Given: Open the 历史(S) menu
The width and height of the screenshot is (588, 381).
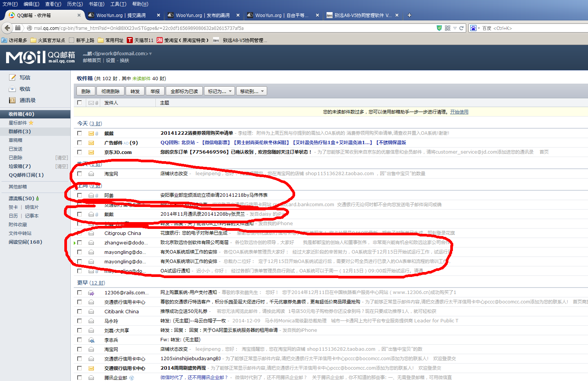Looking at the screenshot, I should coord(75,4).
